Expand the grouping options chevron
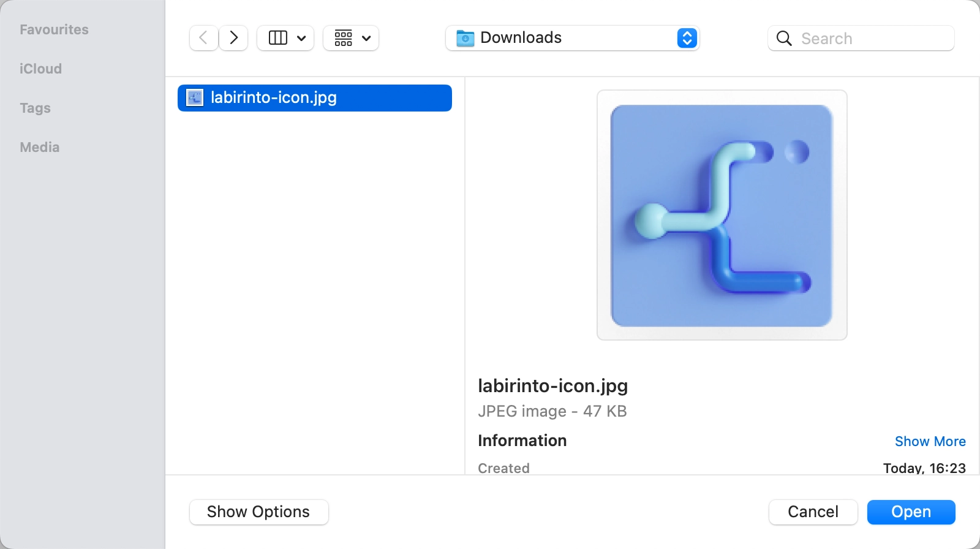The height and width of the screenshot is (549, 980). coord(366,38)
